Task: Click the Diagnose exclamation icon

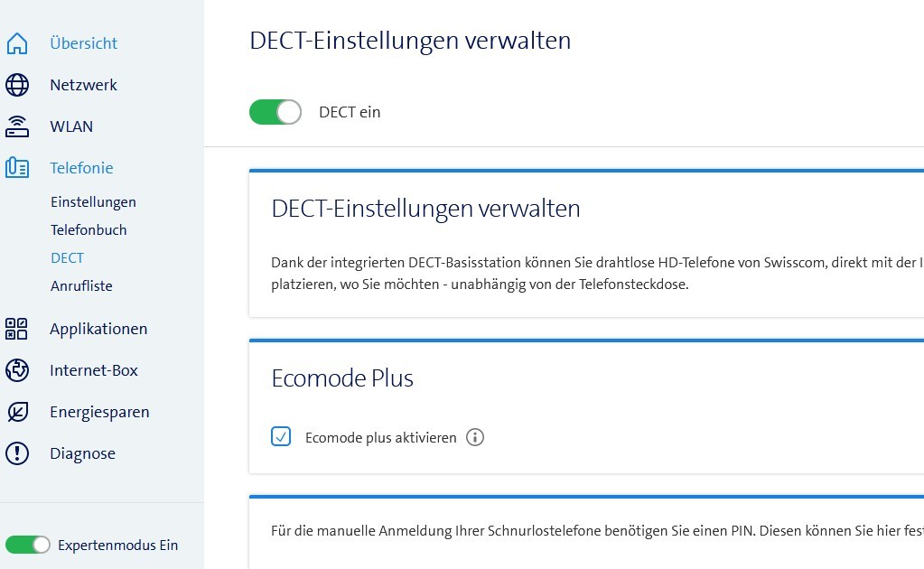Action: point(17,453)
